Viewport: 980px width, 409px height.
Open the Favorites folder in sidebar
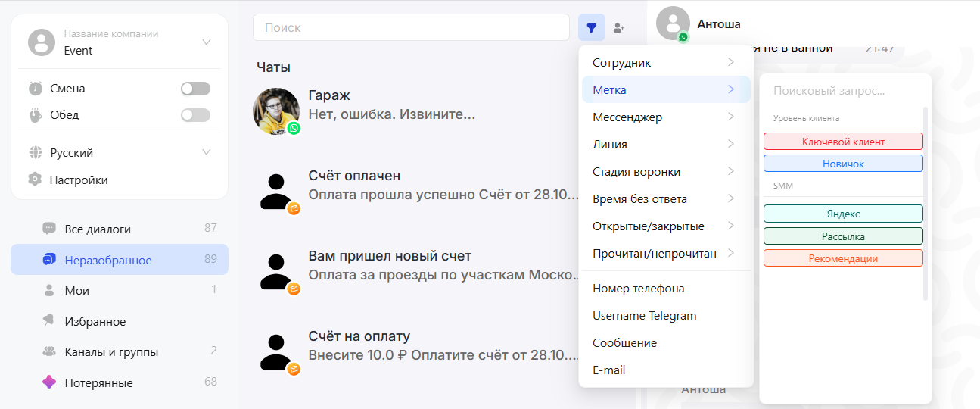coord(95,321)
